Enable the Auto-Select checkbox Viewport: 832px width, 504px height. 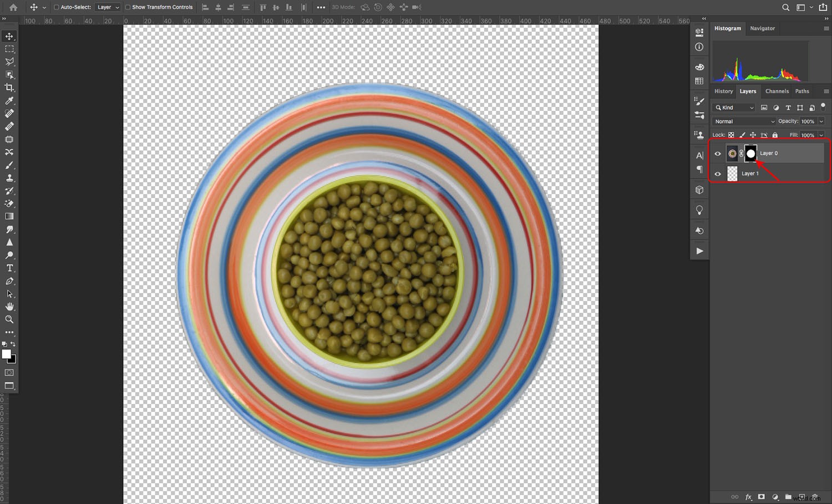point(57,7)
